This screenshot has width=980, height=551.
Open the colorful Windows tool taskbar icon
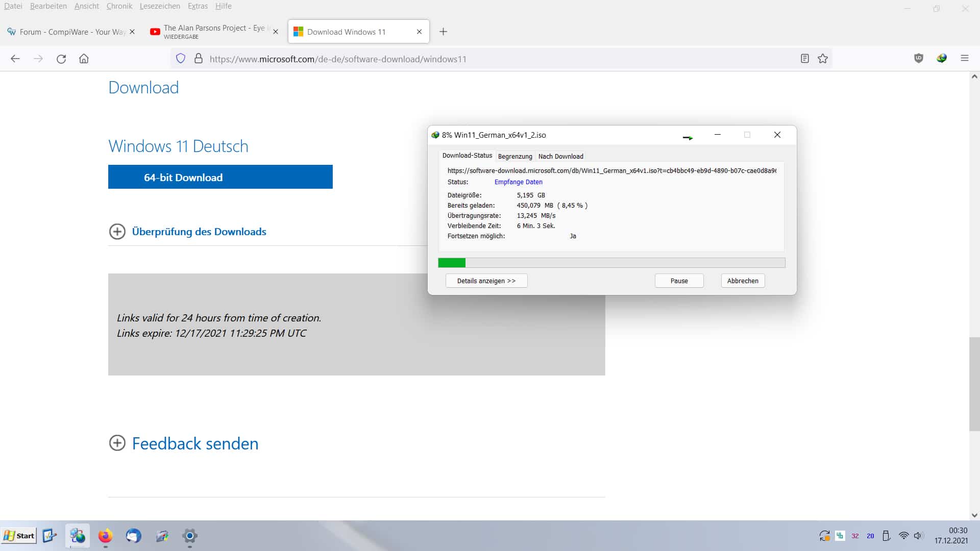162,536
